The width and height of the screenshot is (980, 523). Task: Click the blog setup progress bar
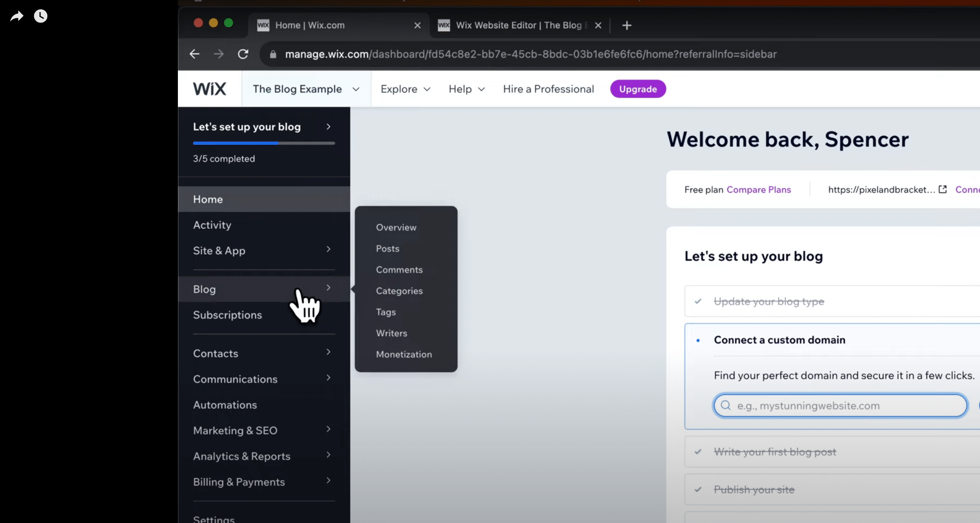pos(264,143)
